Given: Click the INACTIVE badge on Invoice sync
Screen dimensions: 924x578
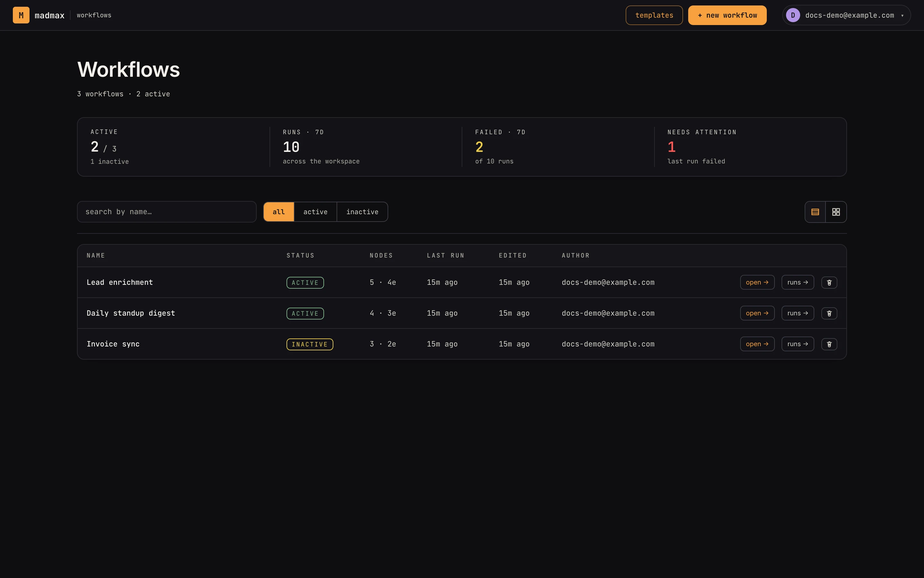Looking at the screenshot, I should coord(310,345).
